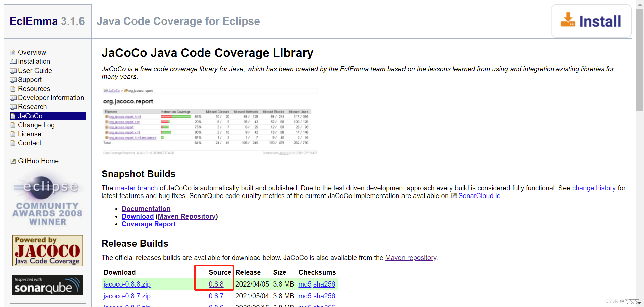The width and height of the screenshot is (644, 307).
Task: Open the Maven Repository link in bullet list
Action: click(x=187, y=216)
